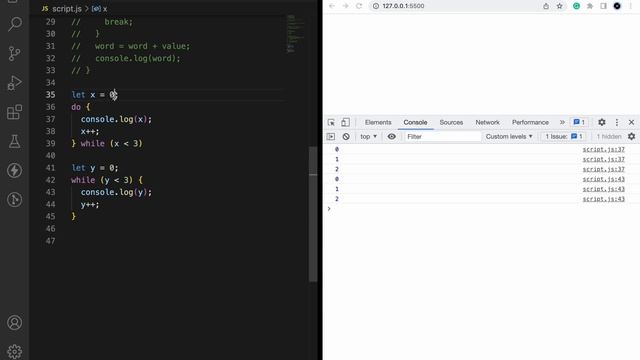Click the browser address bar URL

point(403,6)
